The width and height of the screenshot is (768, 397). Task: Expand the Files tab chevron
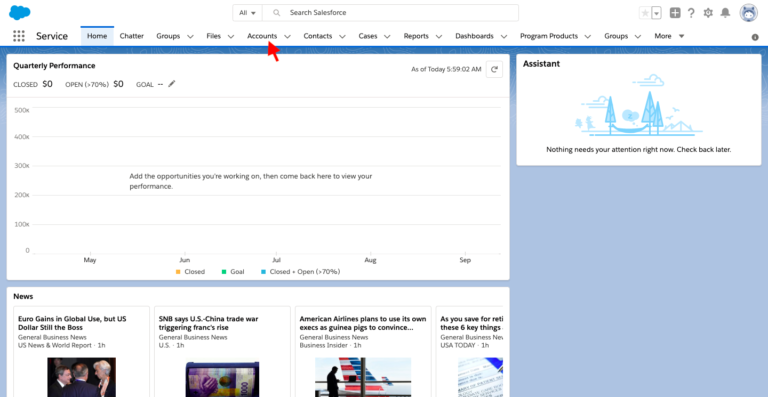pos(231,36)
